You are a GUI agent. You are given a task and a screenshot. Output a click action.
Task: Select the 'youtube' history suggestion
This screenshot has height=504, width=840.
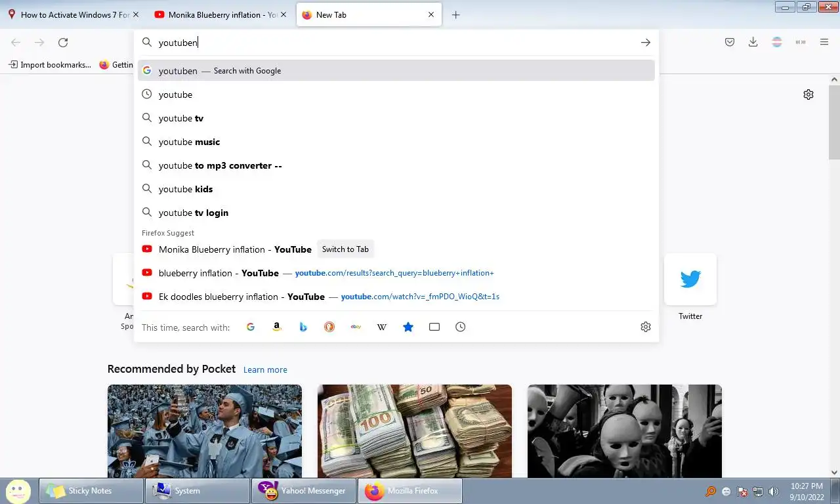(396, 94)
